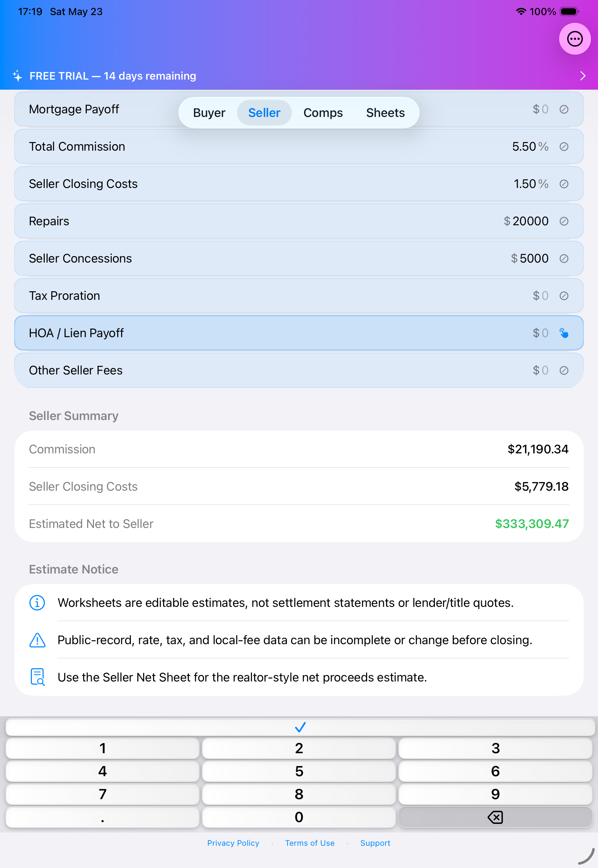The image size is (598, 868).
Task: Click the clear icon on Other Seller Fees row
Action: tap(564, 370)
